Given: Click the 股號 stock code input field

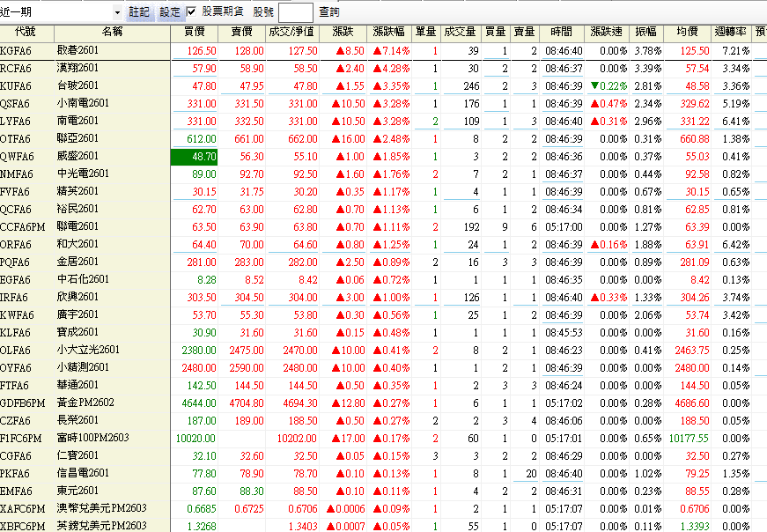Looking at the screenshot, I should (295, 12).
